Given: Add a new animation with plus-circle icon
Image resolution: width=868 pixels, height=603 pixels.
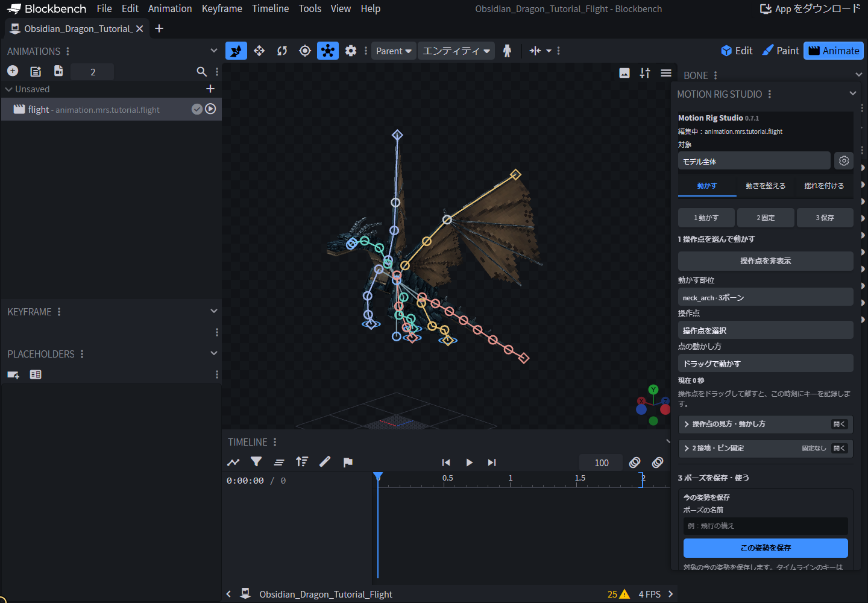Looking at the screenshot, I should 13,71.
